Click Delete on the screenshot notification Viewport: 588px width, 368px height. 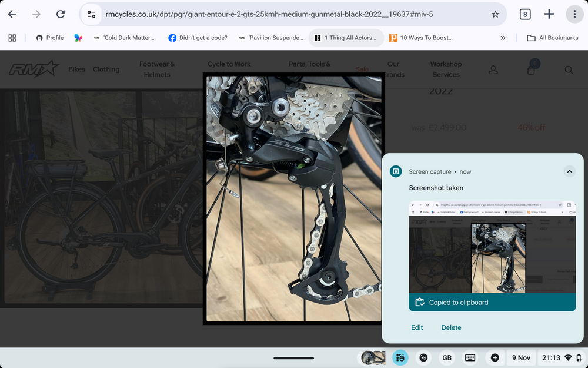[451, 327]
